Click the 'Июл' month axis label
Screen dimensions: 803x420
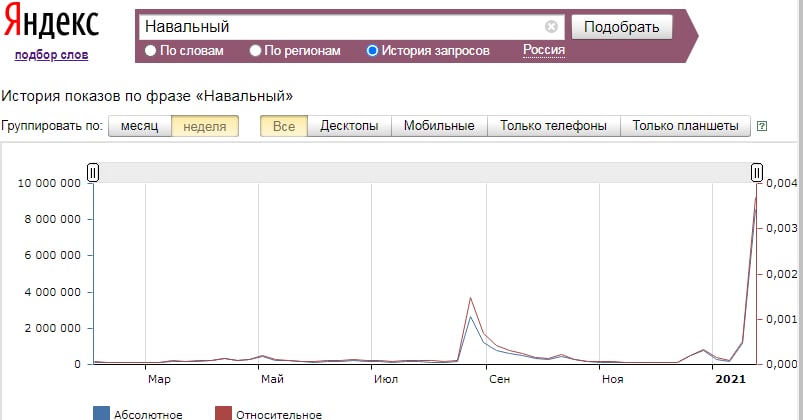tap(386, 379)
